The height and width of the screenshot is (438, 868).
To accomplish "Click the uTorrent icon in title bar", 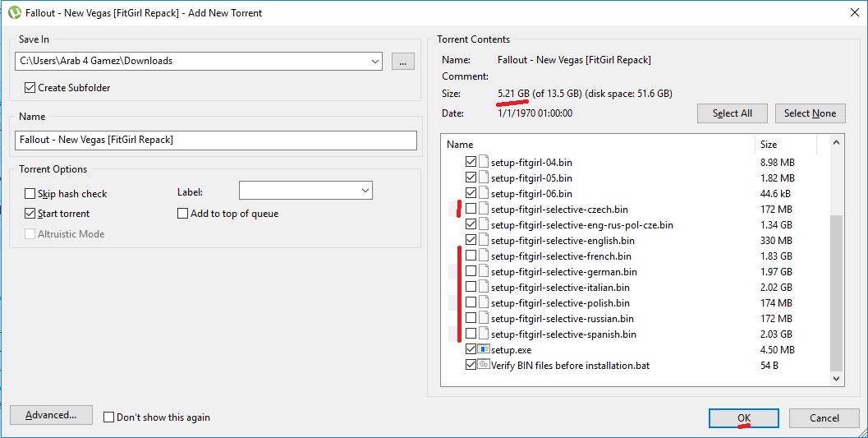I will pyautogui.click(x=14, y=12).
